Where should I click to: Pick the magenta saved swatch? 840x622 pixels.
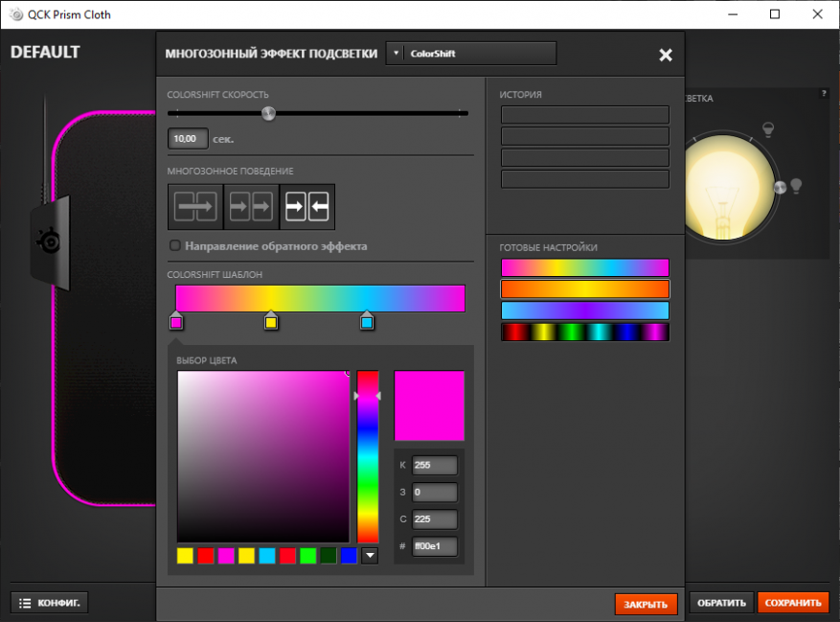coord(226,556)
